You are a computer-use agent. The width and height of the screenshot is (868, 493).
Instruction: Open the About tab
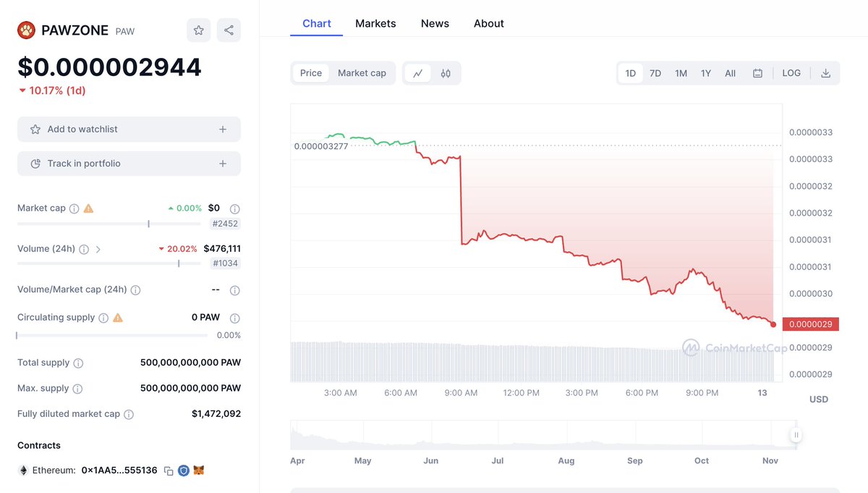[x=489, y=23]
